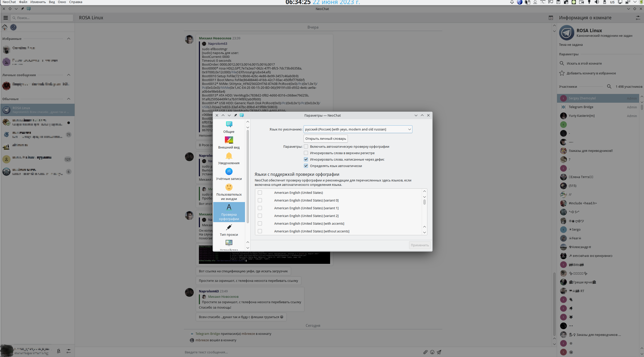
Task: Click the notification bell in system tray
Action: click(512, 2)
